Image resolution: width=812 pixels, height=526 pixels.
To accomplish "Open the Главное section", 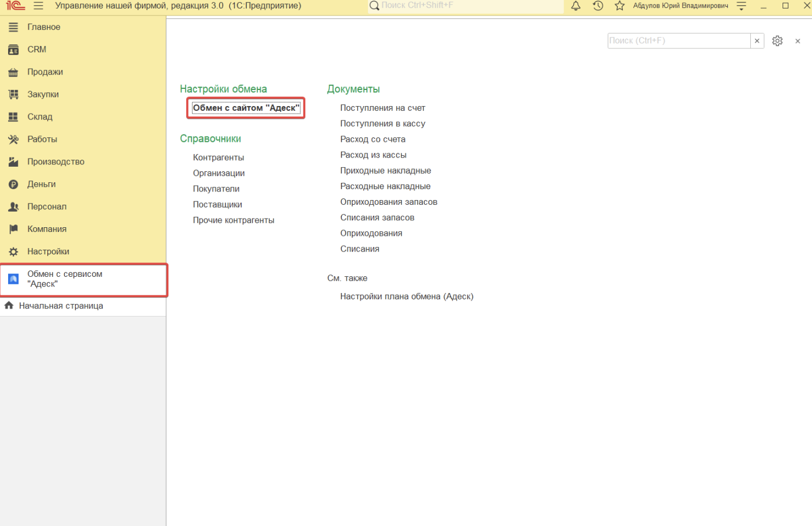I will (x=44, y=27).
